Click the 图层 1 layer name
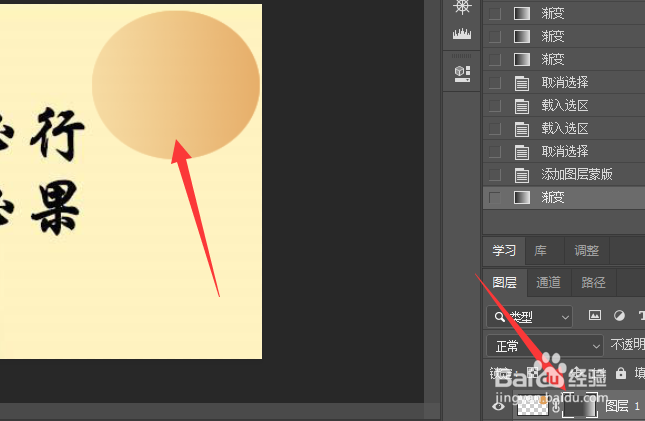This screenshot has height=421, width=645. (622, 407)
